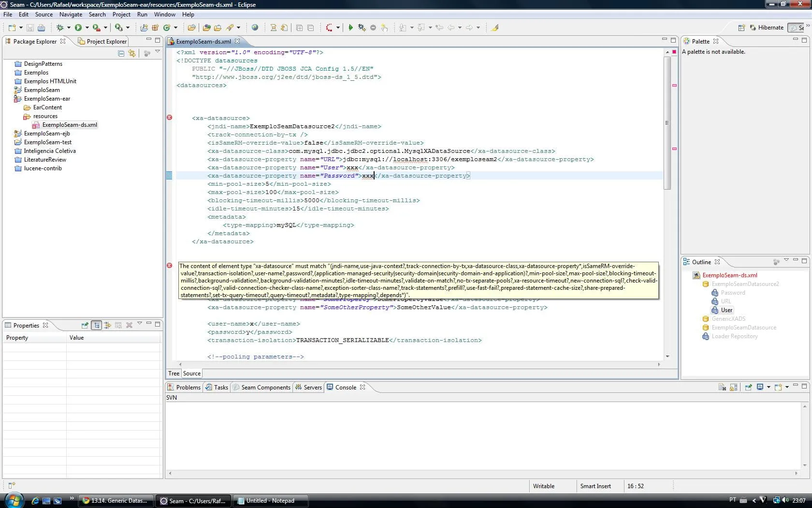Click the green Run toolbar button

[x=78, y=28]
